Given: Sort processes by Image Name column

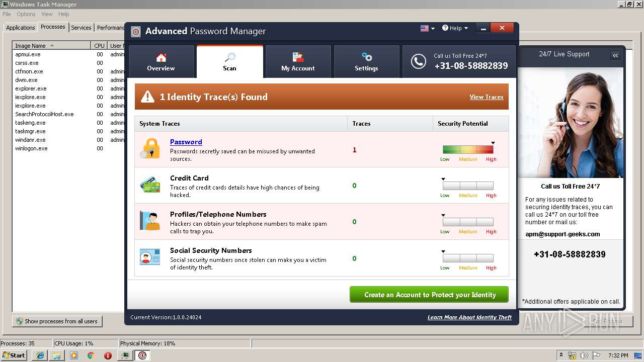Looking at the screenshot, I should coord(52,46).
